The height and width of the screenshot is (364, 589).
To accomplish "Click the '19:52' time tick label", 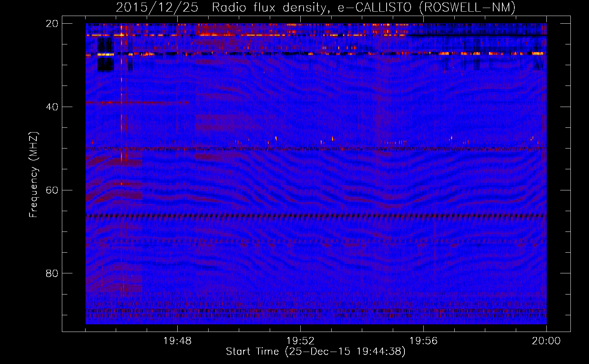I will [300, 341].
